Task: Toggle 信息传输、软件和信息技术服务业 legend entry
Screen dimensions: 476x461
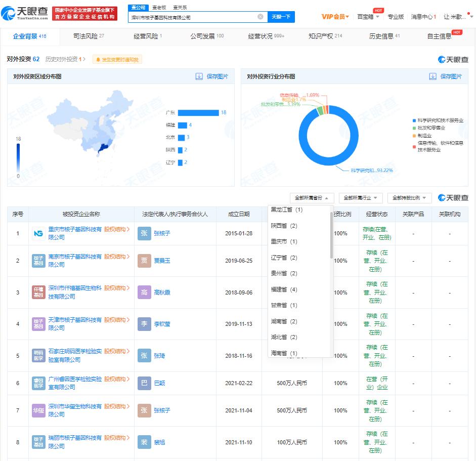Action: click(438, 146)
